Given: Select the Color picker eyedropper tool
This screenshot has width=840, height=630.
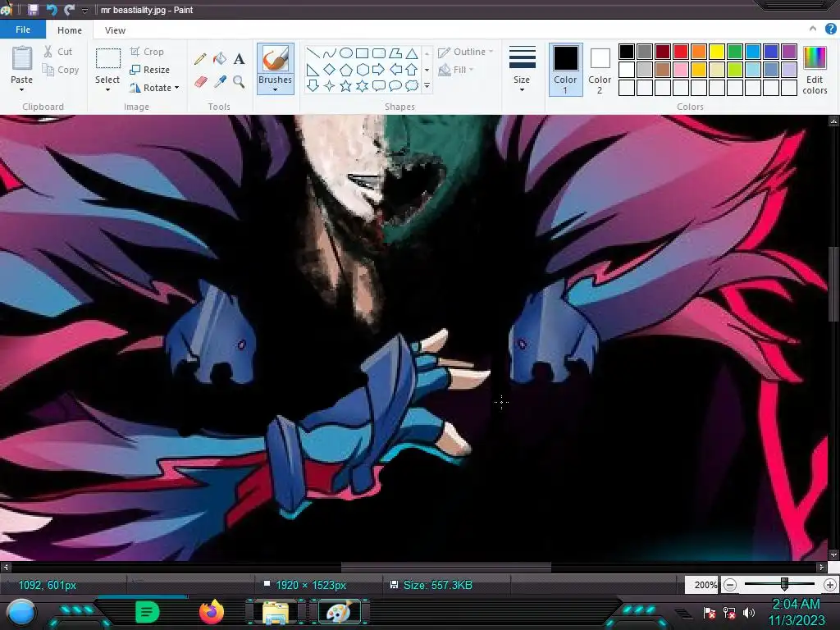Looking at the screenshot, I should tap(220, 81).
